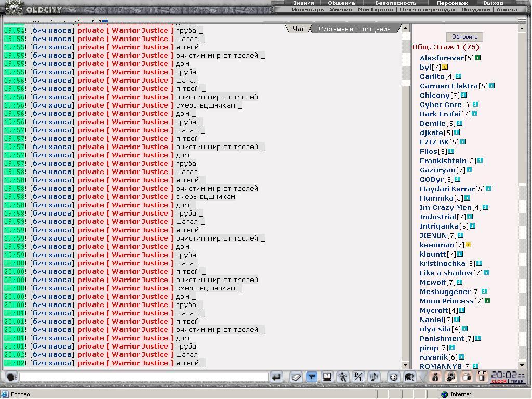This screenshot has height=399, width=532.
Task: Open the Умения submenu link
Action: click(x=341, y=9)
